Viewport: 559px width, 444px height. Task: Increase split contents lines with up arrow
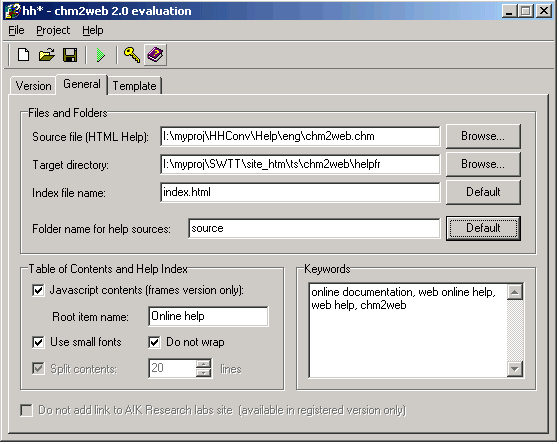click(204, 364)
